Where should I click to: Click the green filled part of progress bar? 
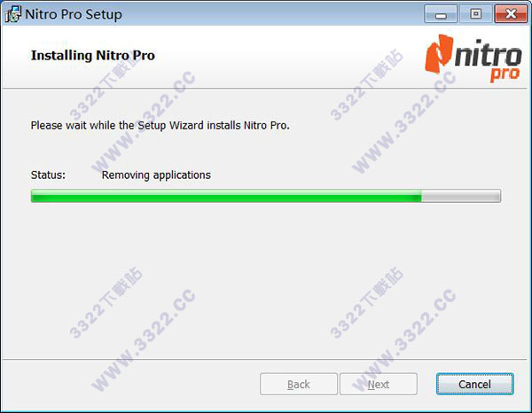(x=226, y=196)
